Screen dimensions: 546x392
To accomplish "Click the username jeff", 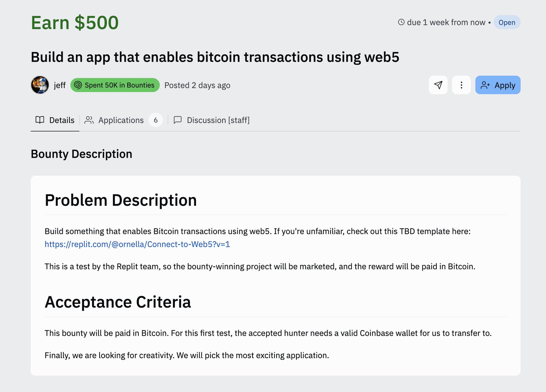I will [x=60, y=85].
